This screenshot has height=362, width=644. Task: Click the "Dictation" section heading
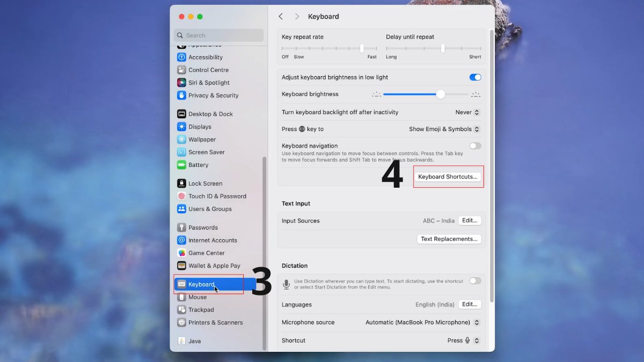pyautogui.click(x=295, y=266)
